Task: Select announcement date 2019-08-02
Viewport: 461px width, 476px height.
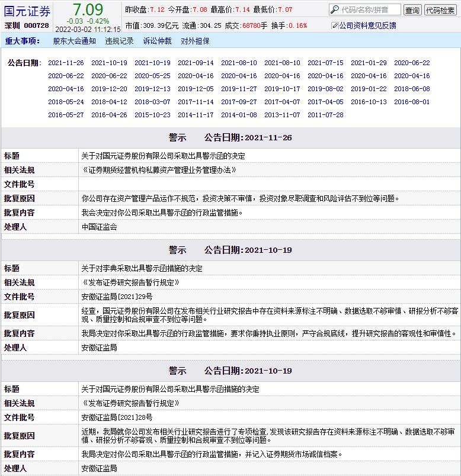Action: (x=325, y=89)
